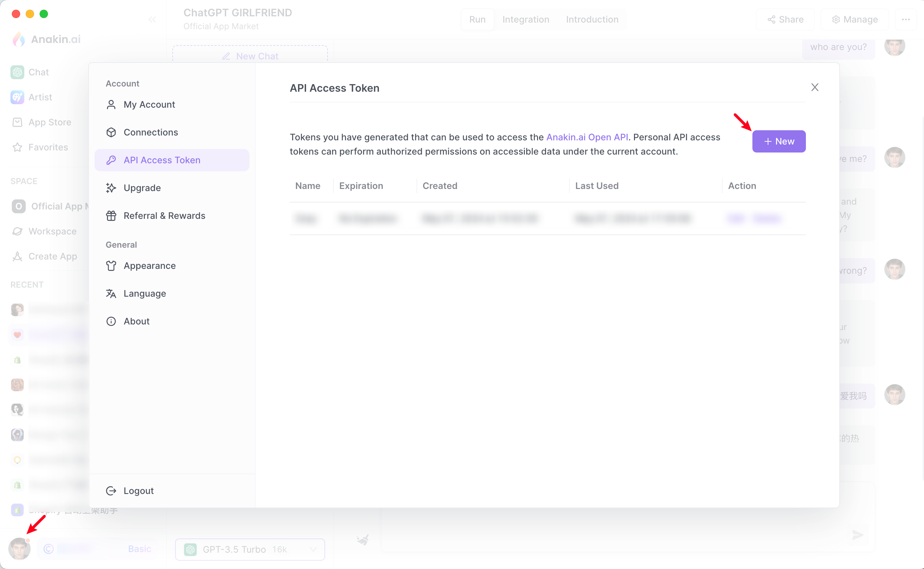Select API Access Token menu item

point(172,160)
